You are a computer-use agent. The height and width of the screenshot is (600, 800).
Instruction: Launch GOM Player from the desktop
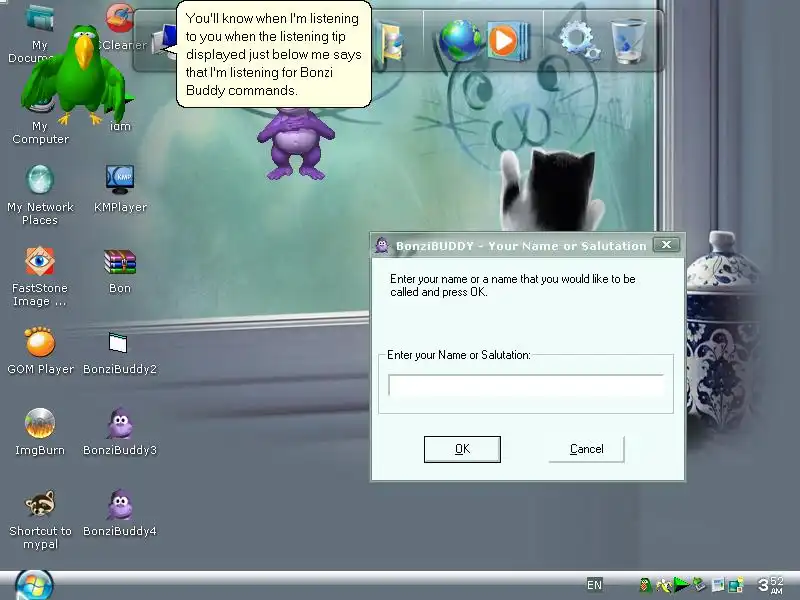pyautogui.click(x=40, y=351)
